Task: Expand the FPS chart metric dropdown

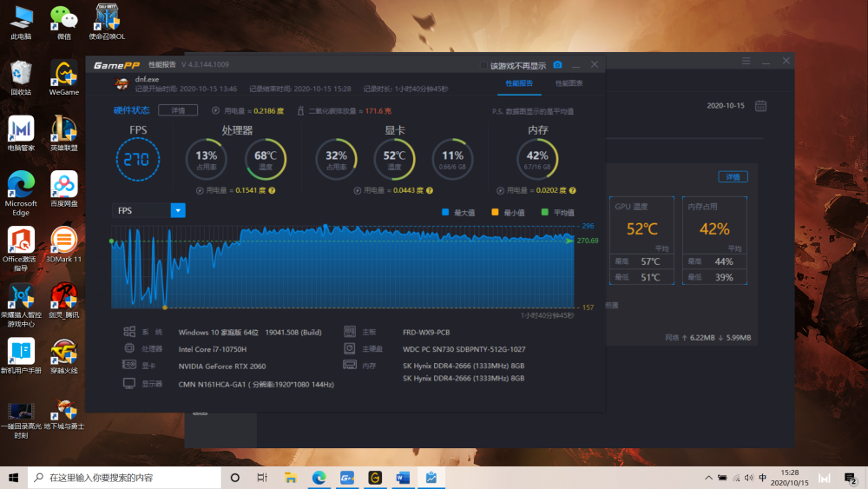Action: pyautogui.click(x=178, y=210)
